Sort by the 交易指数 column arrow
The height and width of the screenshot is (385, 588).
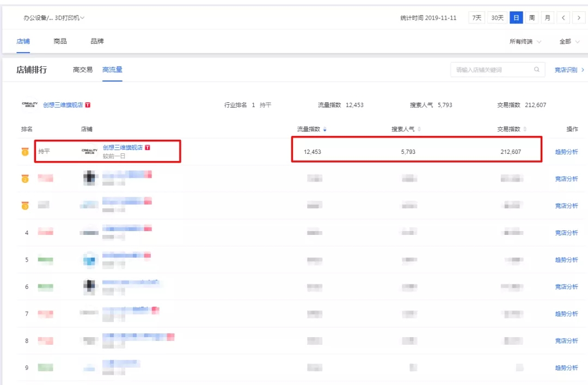pyautogui.click(x=525, y=129)
